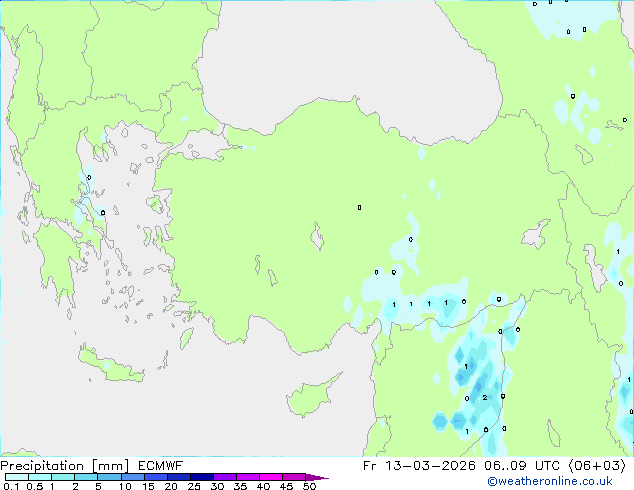
Task: Click the 0.5–1 mm legend color swatch
Action: (40, 477)
